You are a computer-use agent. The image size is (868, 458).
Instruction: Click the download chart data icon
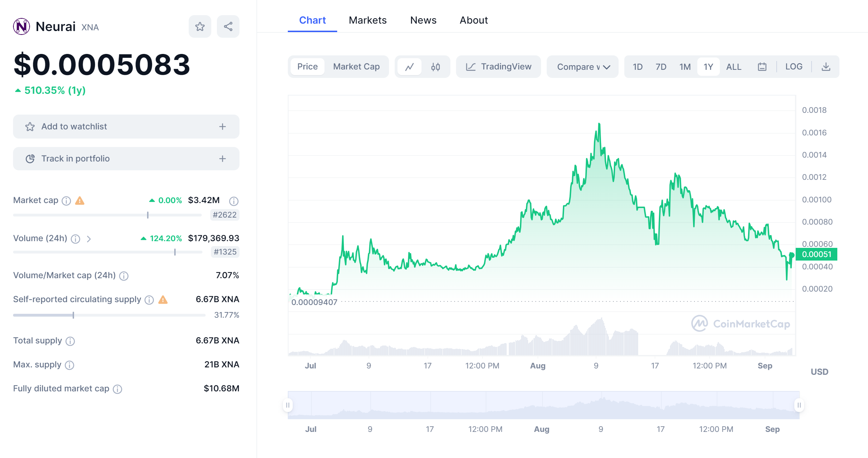826,67
